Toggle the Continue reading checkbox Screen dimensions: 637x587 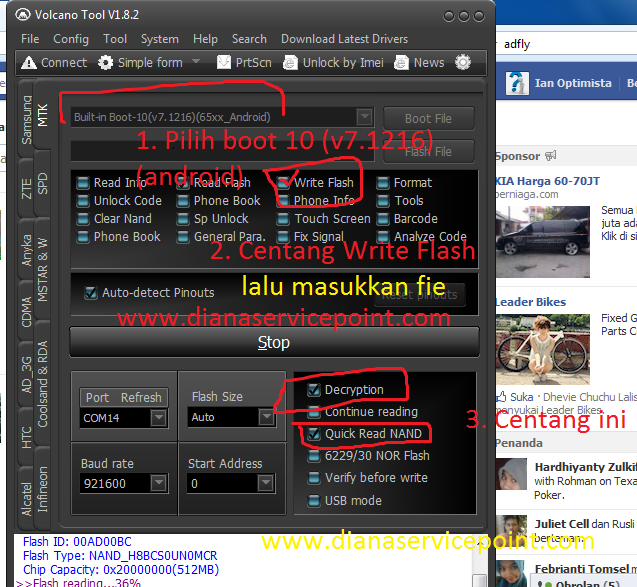314,412
